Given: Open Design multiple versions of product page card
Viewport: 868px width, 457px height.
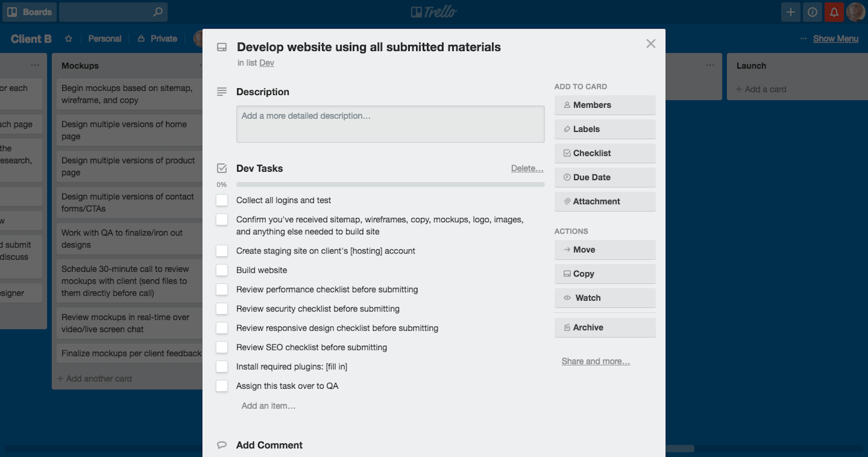Looking at the screenshot, I should [x=130, y=166].
